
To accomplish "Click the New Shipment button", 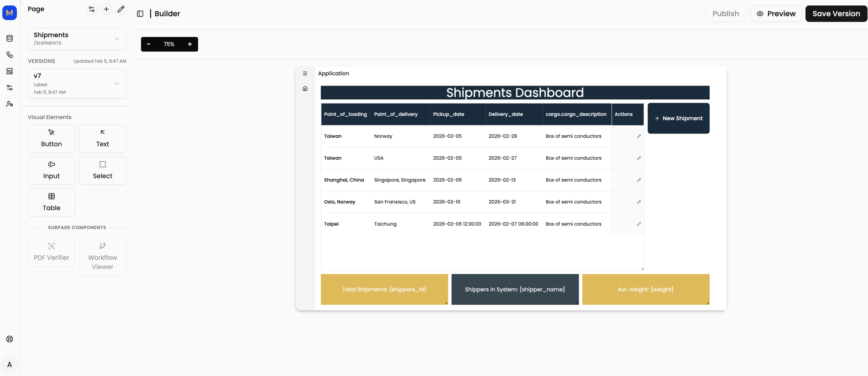I will tap(678, 118).
